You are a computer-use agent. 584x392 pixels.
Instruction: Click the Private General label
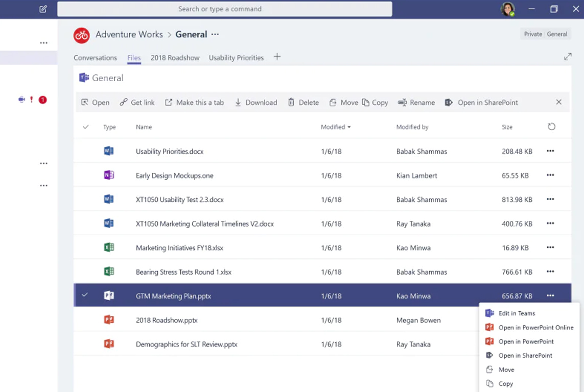[546, 34]
